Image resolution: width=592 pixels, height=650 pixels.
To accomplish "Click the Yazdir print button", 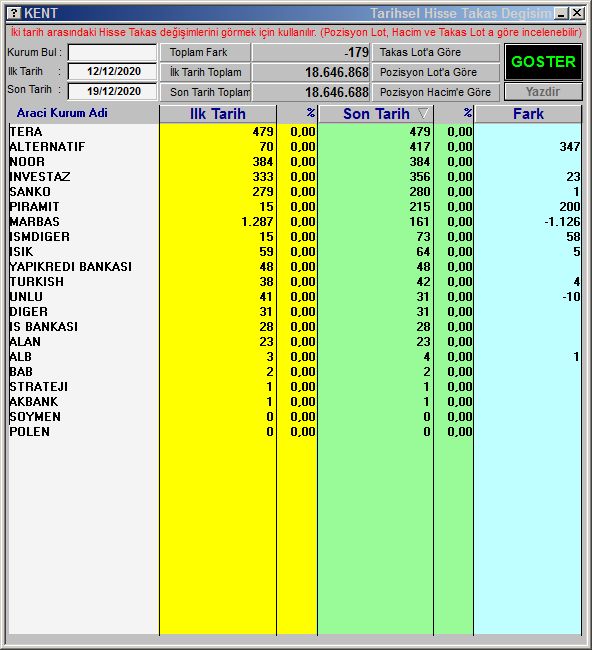I will pyautogui.click(x=543, y=92).
